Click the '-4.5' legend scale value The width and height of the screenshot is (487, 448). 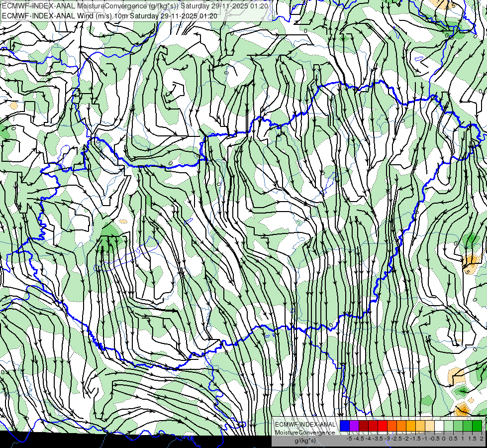click(359, 439)
